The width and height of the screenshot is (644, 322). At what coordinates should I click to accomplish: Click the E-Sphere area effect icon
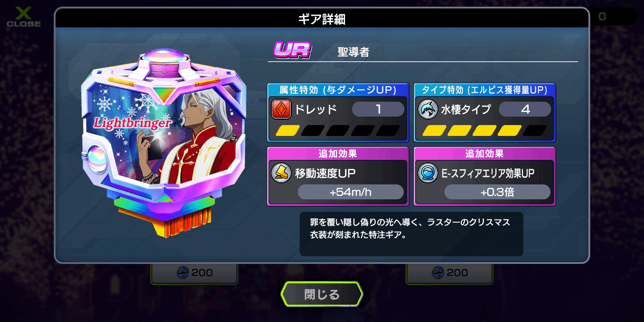[x=428, y=173]
